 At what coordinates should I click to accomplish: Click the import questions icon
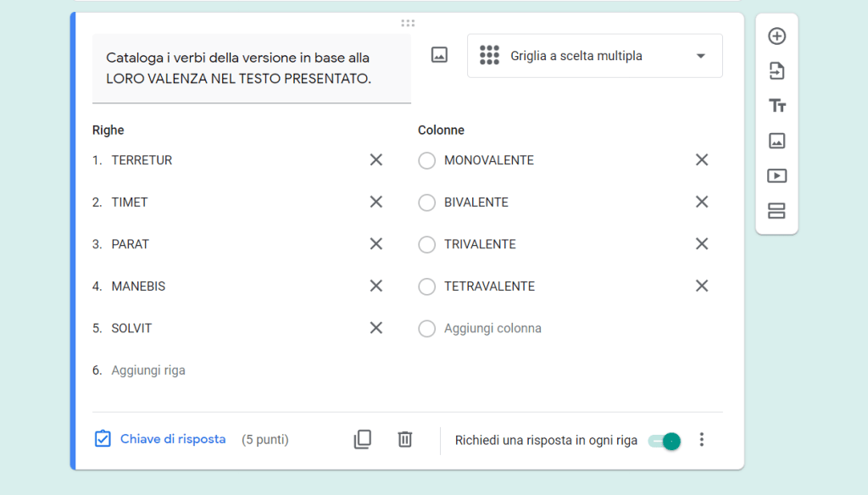[x=776, y=71]
